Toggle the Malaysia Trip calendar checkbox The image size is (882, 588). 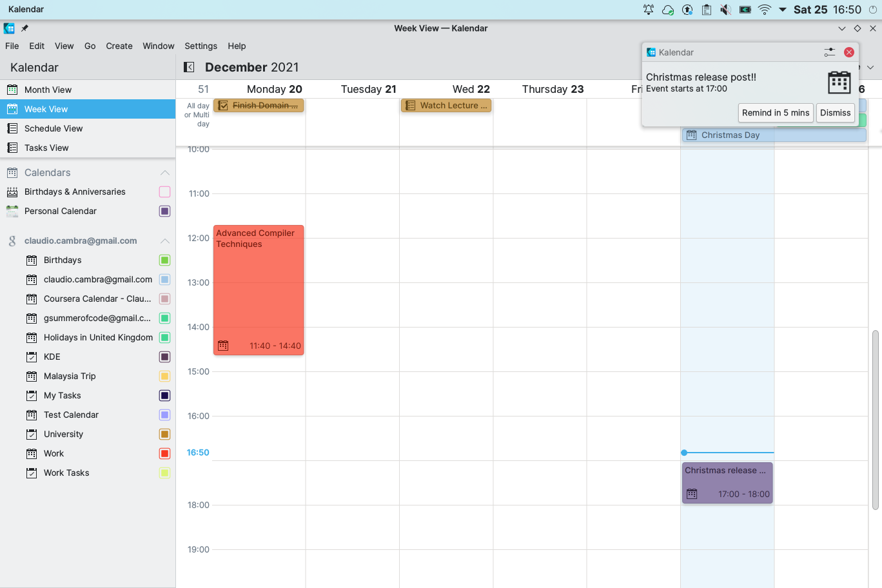point(164,376)
